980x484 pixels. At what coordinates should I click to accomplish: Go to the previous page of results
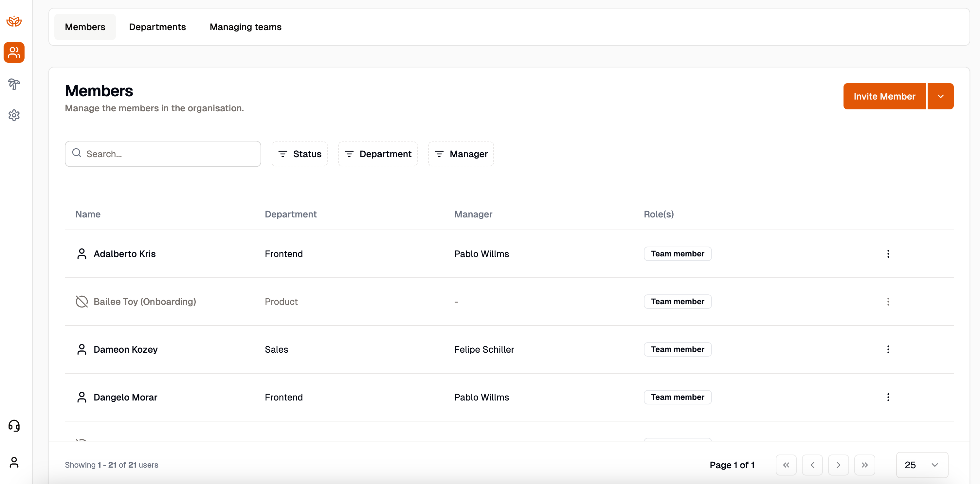(x=812, y=465)
